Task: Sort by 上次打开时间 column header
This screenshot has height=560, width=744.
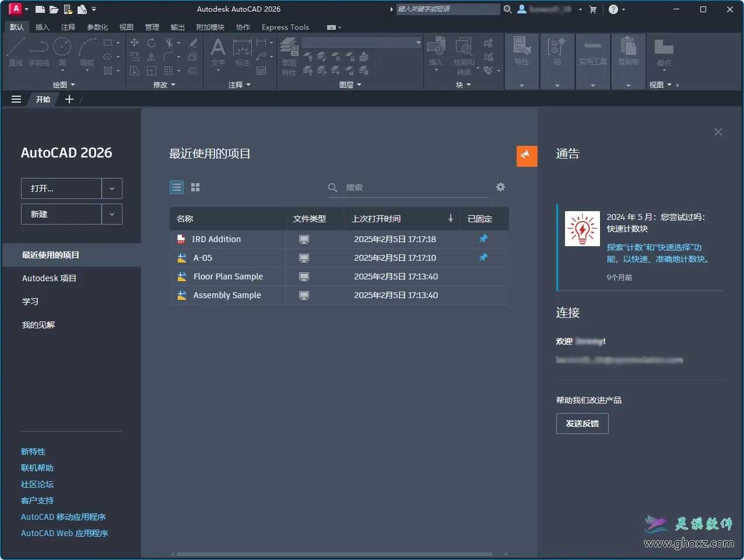Action: (402, 219)
